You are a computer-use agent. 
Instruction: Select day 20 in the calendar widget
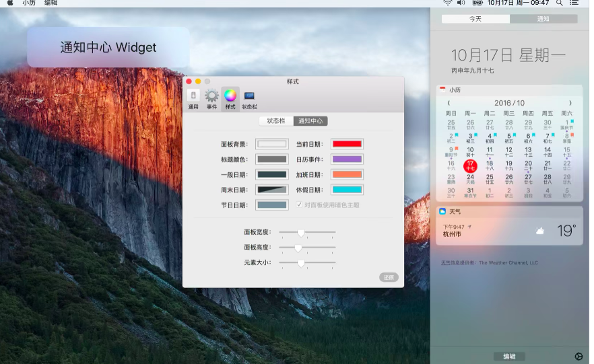tap(528, 164)
